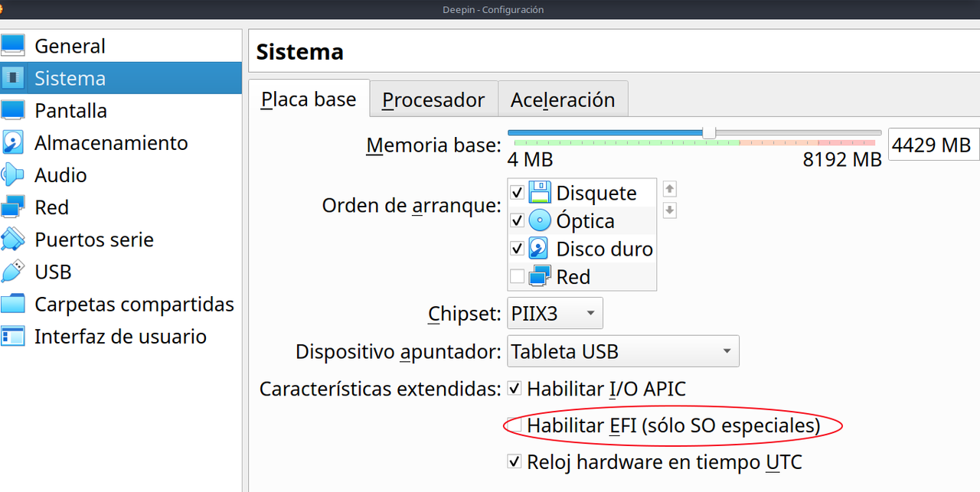
Task: Select Carpetas compartidas label in sidebar
Action: (x=134, y=304)
